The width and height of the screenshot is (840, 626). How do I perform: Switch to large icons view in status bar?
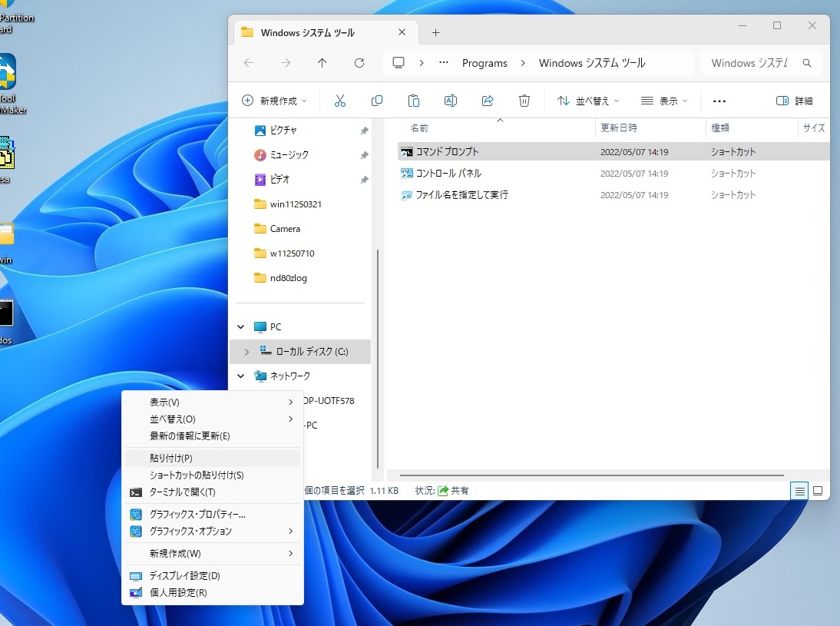[x=818, y=491]
